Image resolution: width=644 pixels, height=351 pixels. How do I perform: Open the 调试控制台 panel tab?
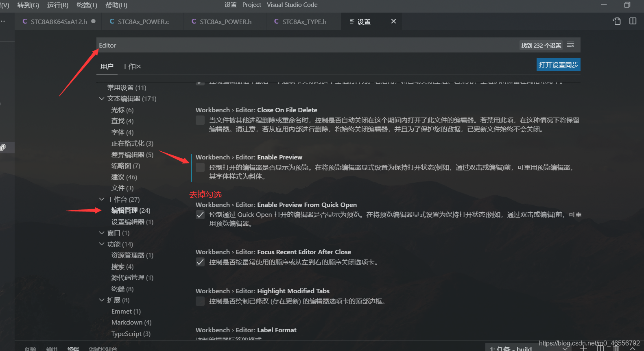(103, 349)
